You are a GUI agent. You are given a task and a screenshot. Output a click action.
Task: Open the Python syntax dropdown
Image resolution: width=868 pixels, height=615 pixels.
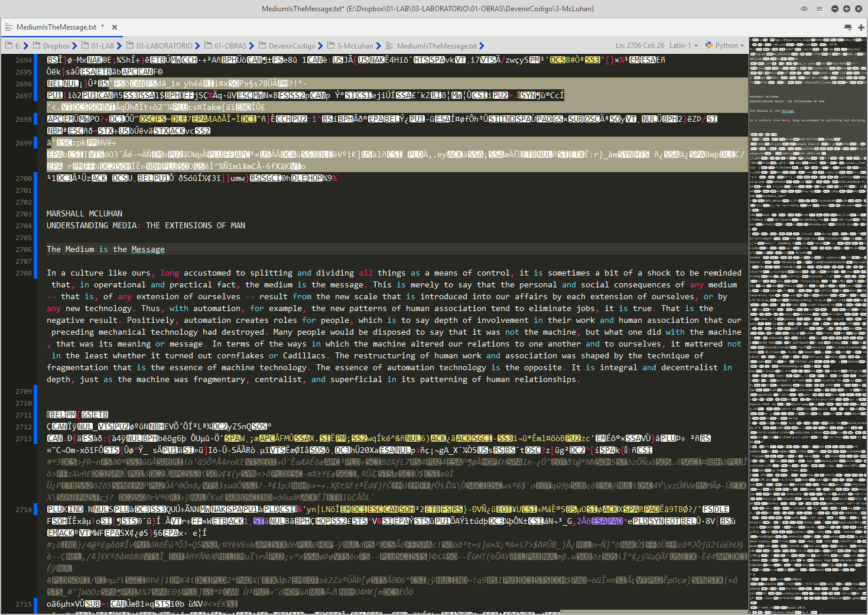[x=726, y=46]
